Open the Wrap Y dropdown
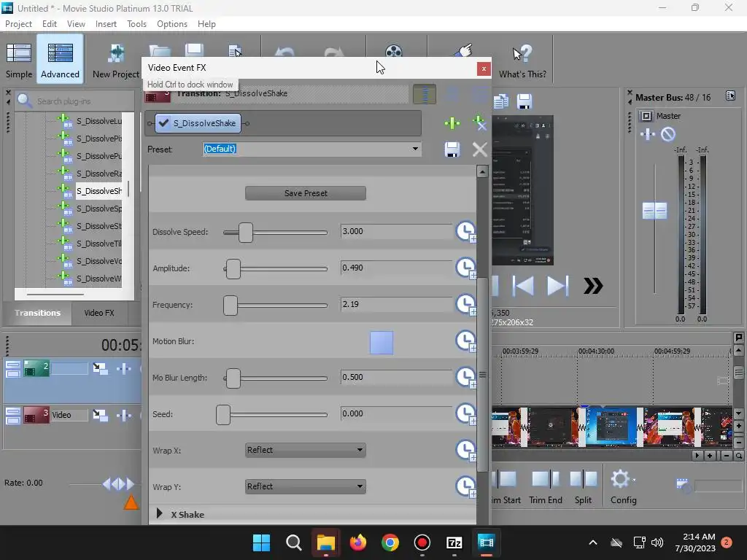 [306, 486]
